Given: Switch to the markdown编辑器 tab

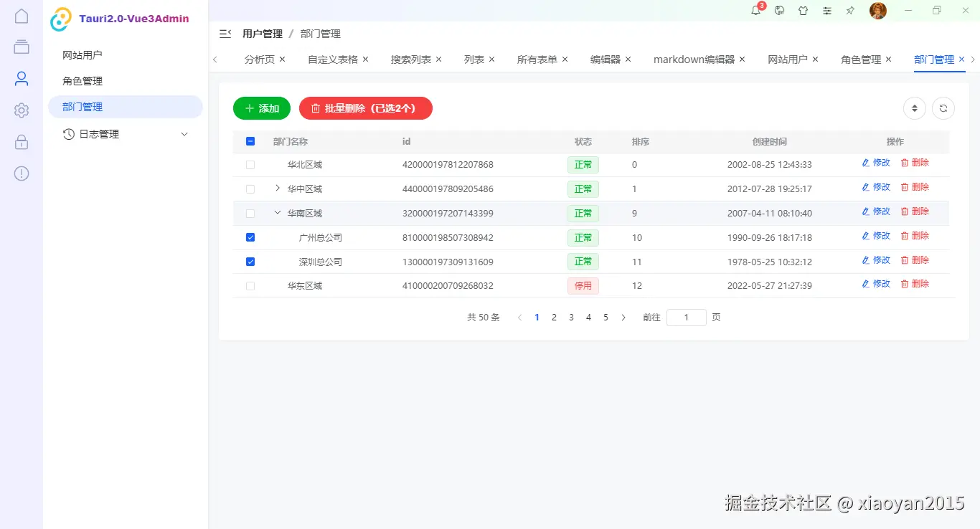Looking at the screenshot, I should tap(693, 59).
